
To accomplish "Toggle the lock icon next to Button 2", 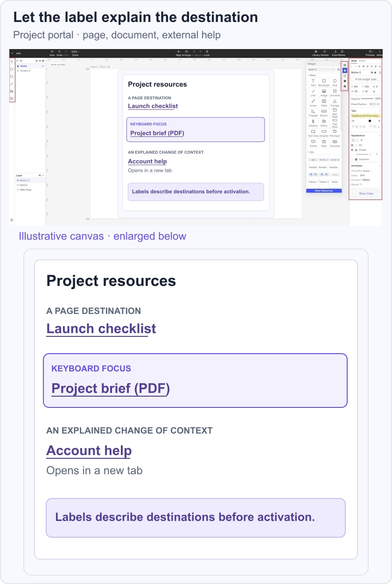I will coord(375,72).
